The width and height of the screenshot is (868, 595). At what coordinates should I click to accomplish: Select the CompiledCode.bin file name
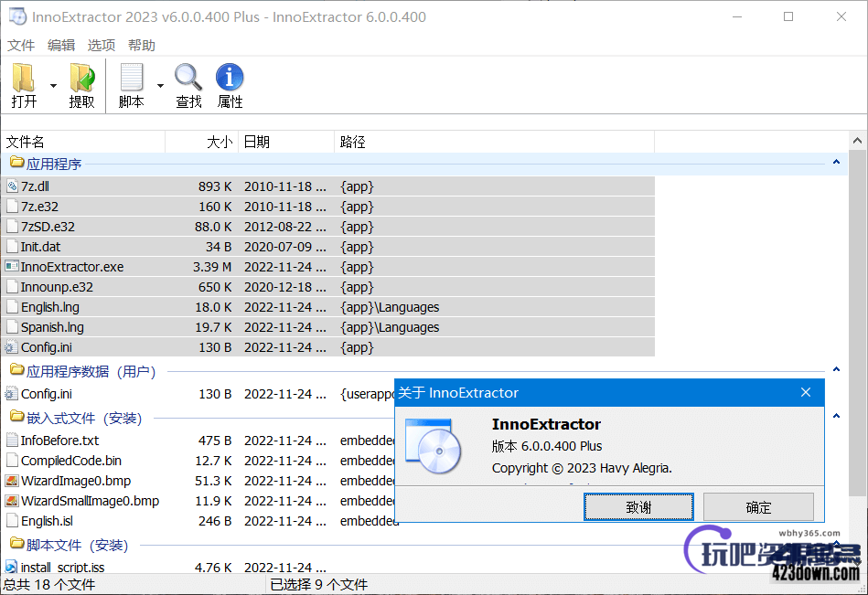70,461
